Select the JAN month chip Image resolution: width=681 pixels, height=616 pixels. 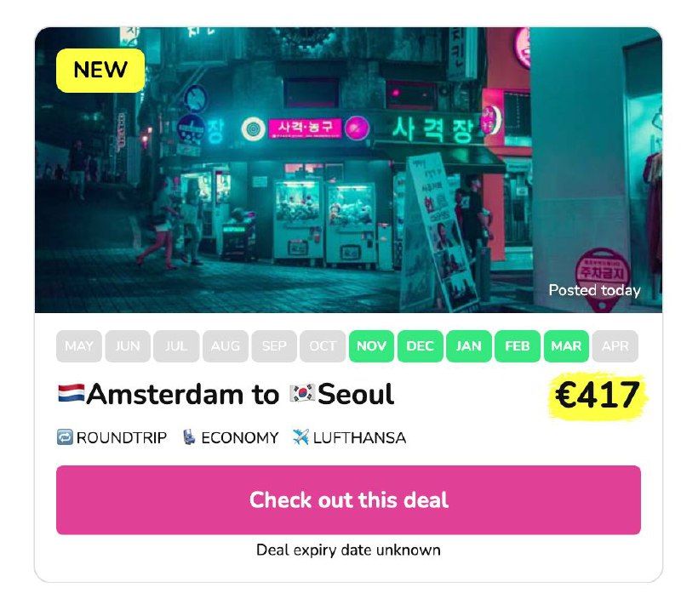[x=469, y=346]
